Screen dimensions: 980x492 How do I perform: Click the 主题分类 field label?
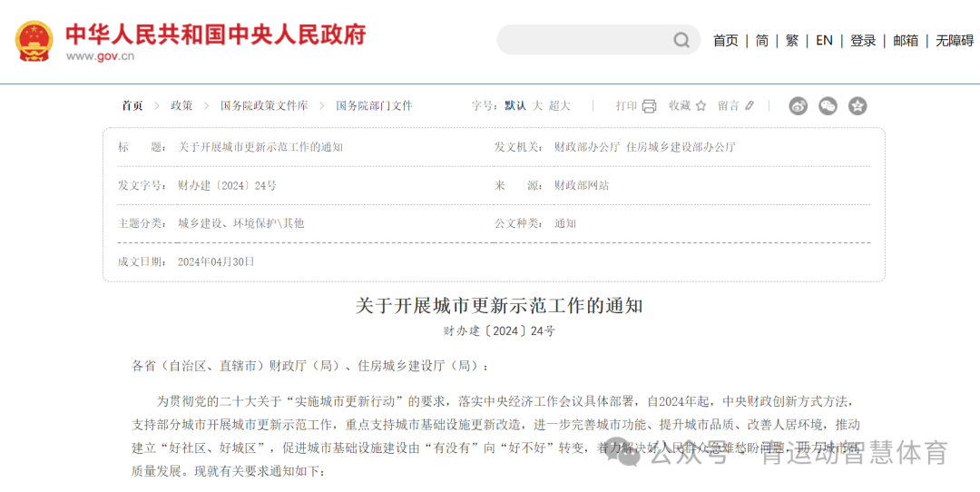(142, 223)
